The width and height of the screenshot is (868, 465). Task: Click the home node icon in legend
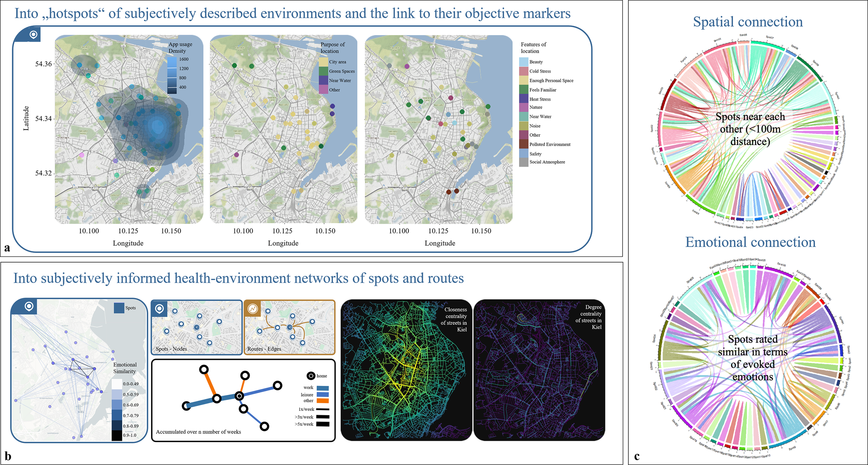click(x=311, y=376)
